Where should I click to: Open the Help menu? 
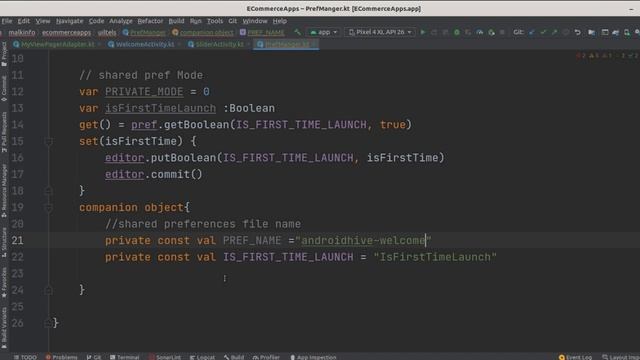[x=280, y=21]
